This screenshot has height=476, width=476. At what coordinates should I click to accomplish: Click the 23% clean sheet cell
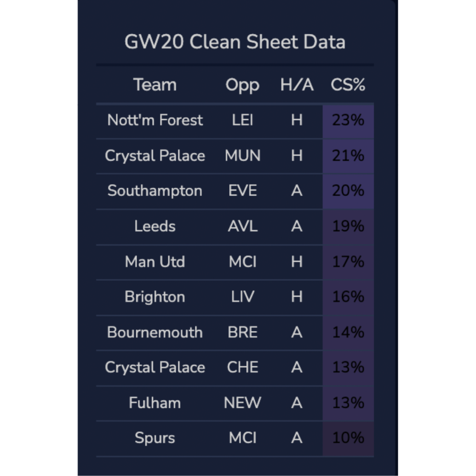click(x=348, y=120)
